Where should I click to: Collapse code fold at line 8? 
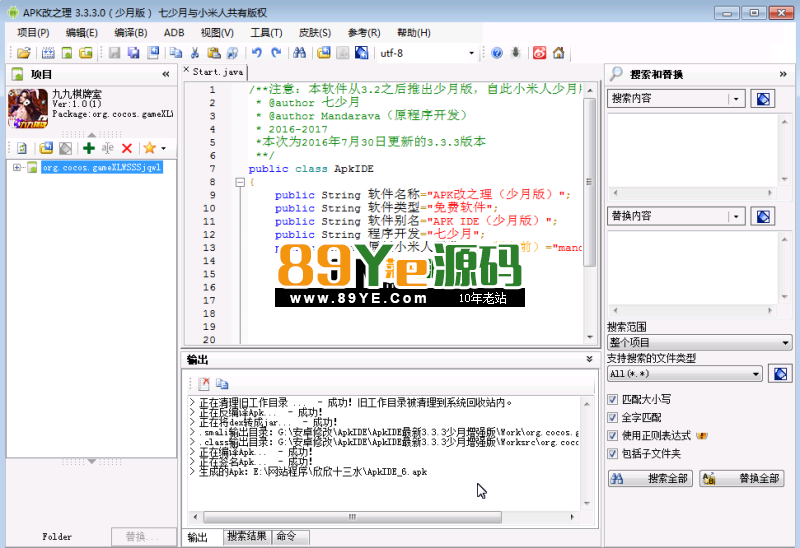coord(240,182)
